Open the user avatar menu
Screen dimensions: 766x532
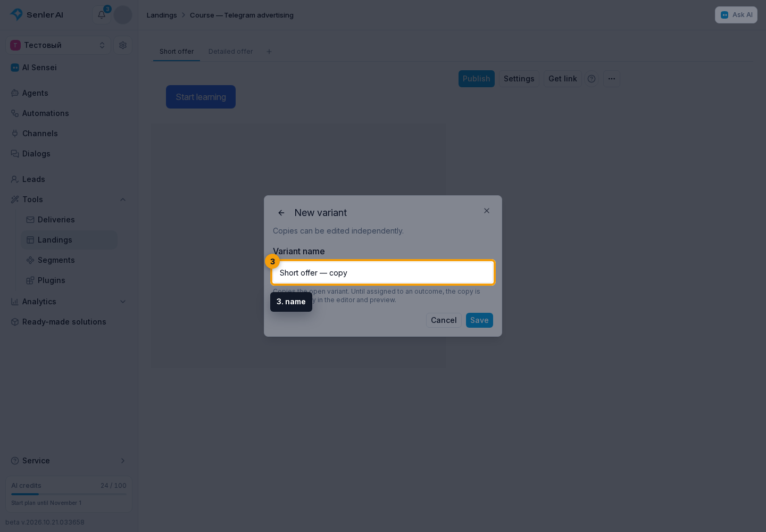[123, 15]
